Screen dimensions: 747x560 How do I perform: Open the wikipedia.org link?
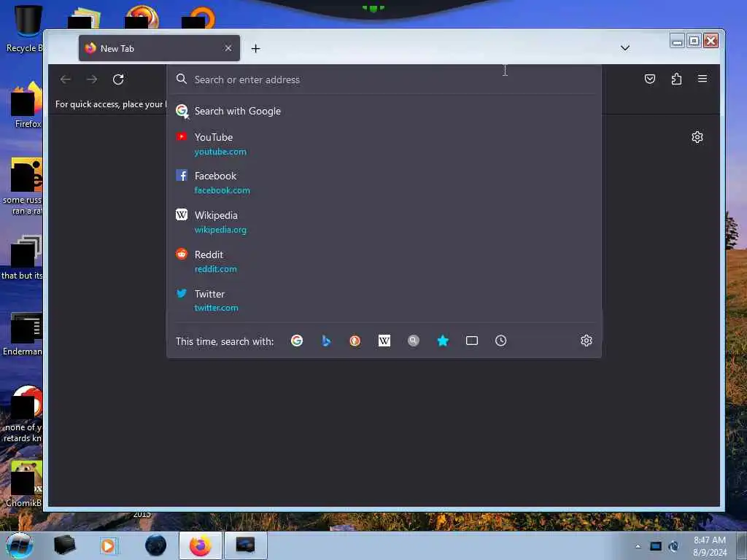click(x=220, y=230)
